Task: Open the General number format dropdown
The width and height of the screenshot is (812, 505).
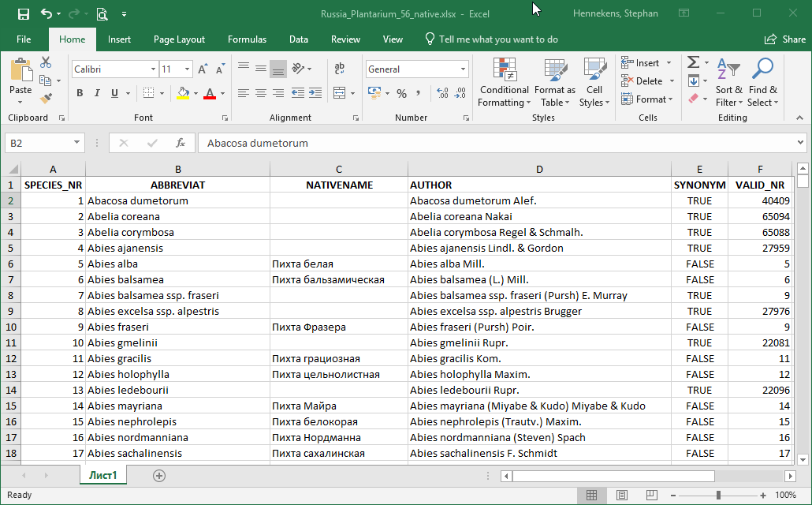Action: (x=463, y=69)
